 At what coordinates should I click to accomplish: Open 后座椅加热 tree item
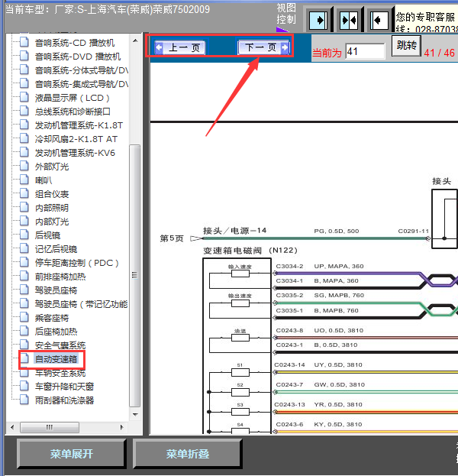pos(56,332)
